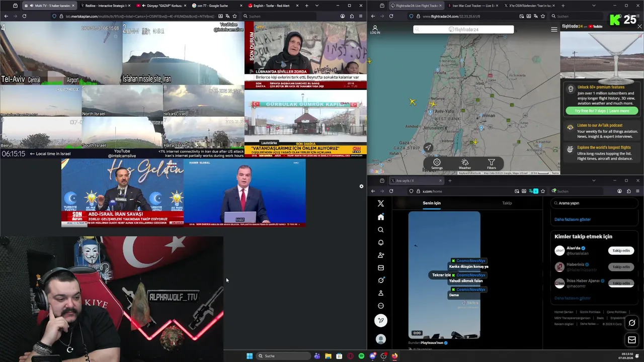Follow Alan'da with Takip edin
The height and width of the screenshot is (362, 644).
(621, 250)
